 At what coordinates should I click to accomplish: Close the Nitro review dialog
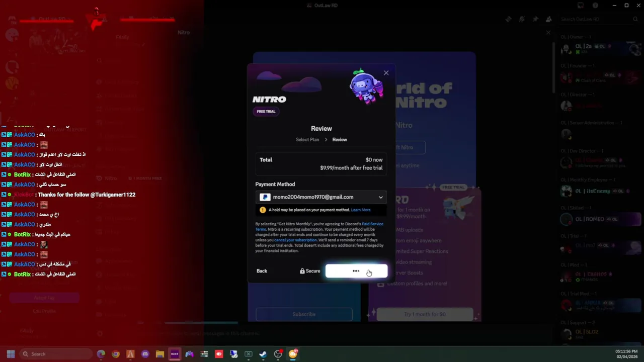(x=386, y=73)
